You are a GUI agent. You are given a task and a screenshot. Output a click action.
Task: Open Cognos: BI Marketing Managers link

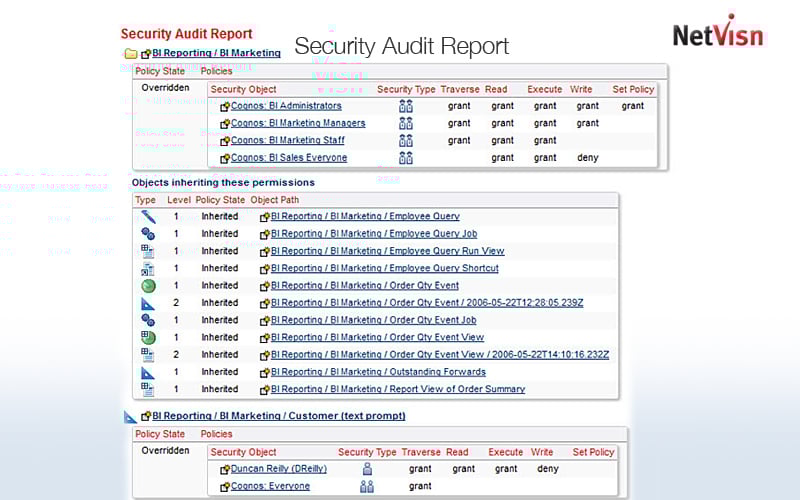click(298, 123)
